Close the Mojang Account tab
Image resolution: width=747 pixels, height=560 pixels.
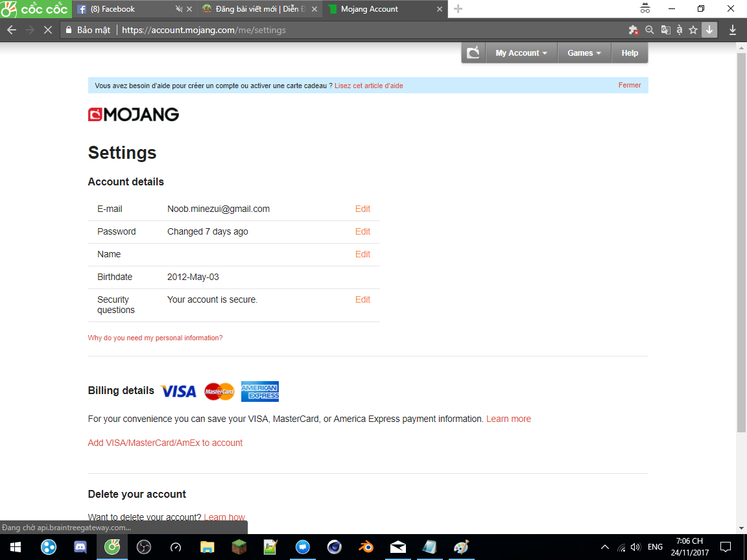pyautogui.click(x=439, y=9)
